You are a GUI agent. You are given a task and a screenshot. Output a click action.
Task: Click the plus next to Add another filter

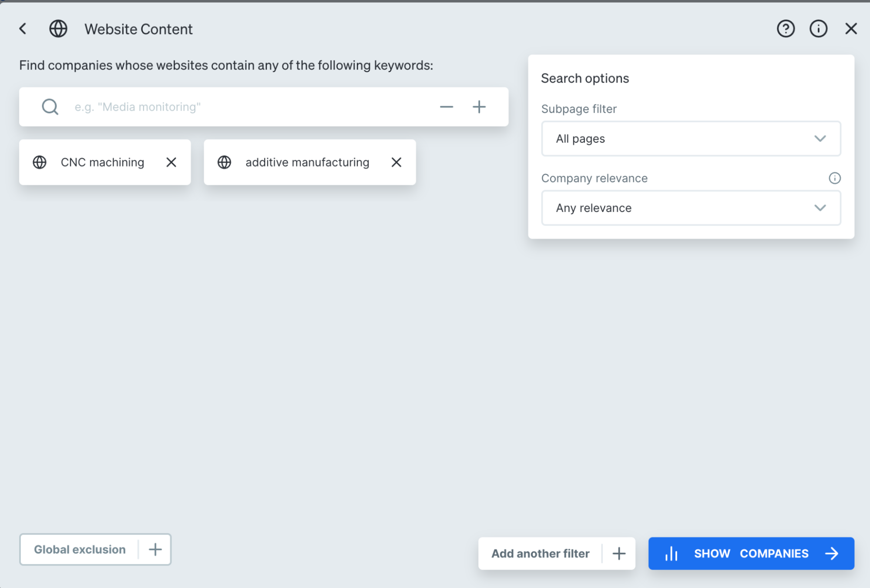point(618,553)
